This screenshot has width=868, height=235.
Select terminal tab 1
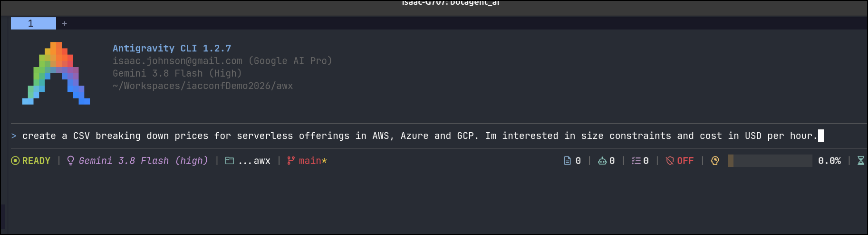(33, 23)
